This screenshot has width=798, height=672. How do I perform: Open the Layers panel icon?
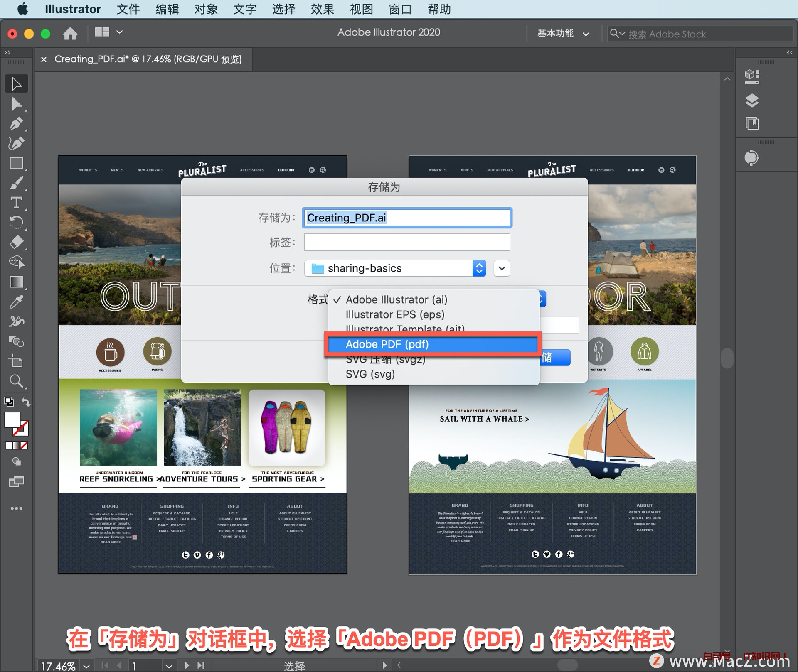[x=752, y=101]
